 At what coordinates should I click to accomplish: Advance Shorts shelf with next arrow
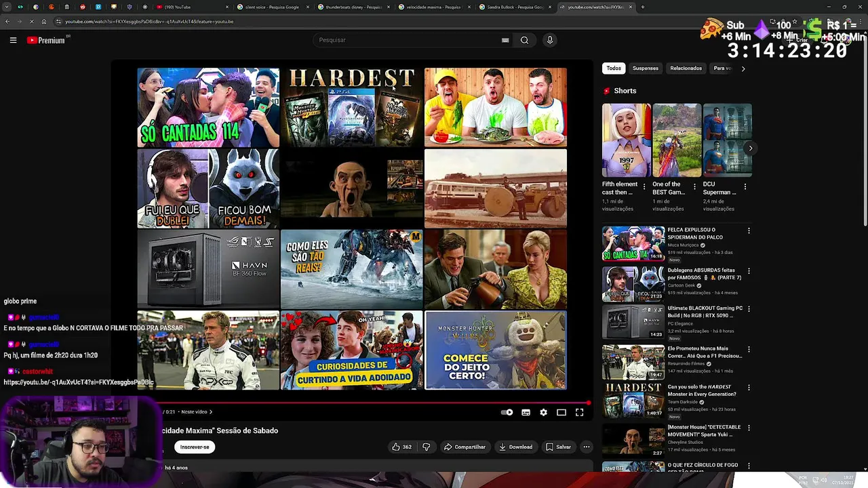(750, 148)
